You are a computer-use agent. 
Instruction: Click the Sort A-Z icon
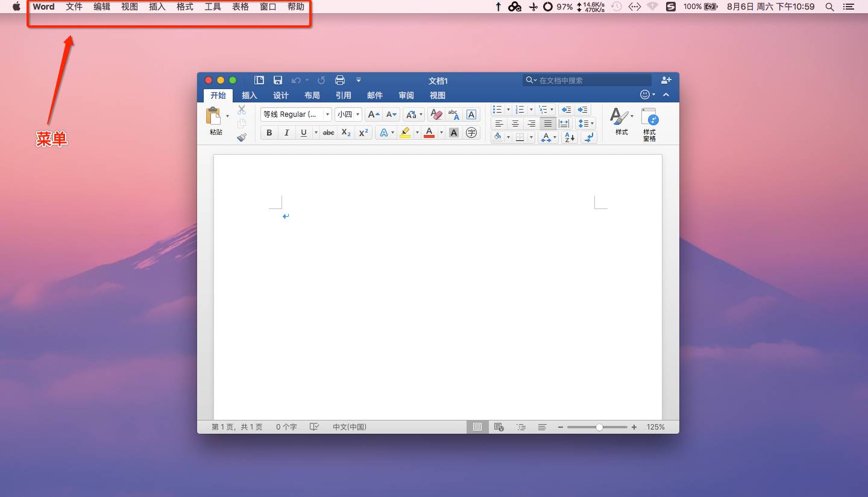click(569, 137)
